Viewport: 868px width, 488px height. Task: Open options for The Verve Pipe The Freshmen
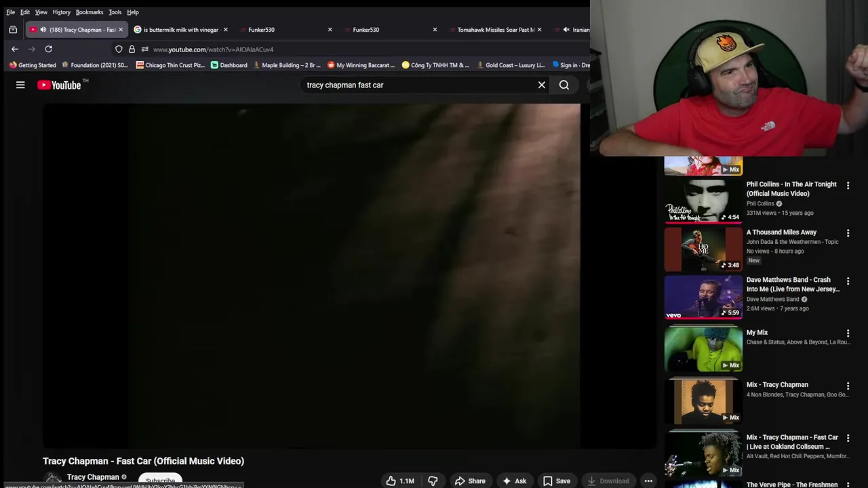(848, 485)
